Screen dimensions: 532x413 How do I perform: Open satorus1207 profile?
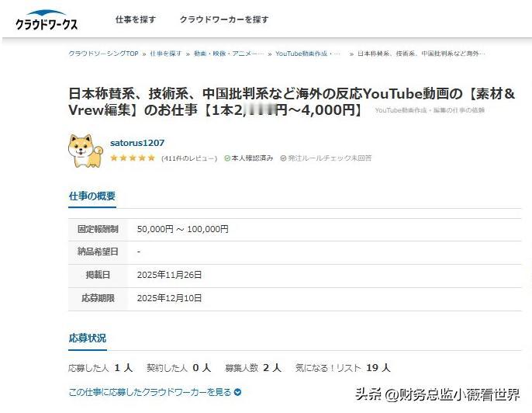pyautogui.click(x=137, y=143)
